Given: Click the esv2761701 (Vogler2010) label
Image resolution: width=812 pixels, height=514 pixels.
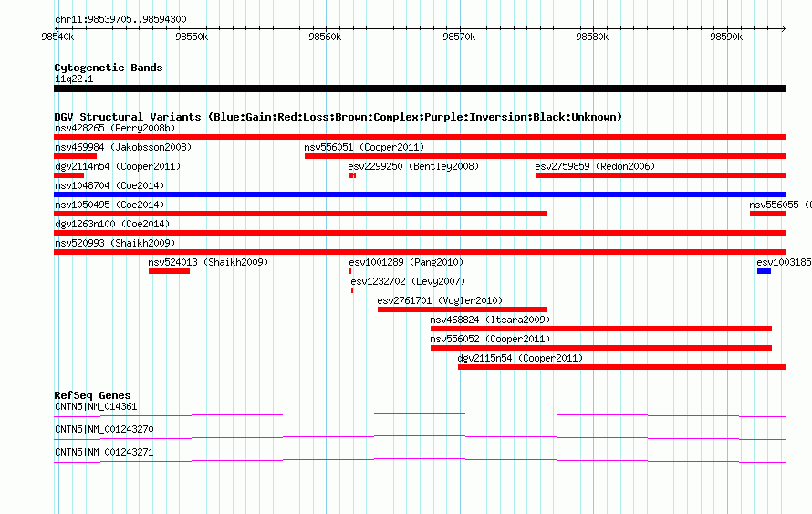Looking at the screenshot, I should (x=440, y=300).
